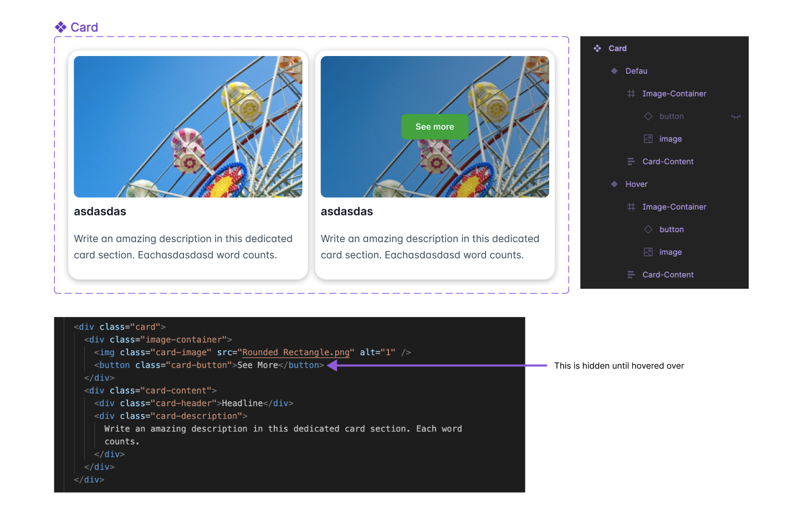Click the Card-Content text lines icon under Defau

tap(631, 161)
